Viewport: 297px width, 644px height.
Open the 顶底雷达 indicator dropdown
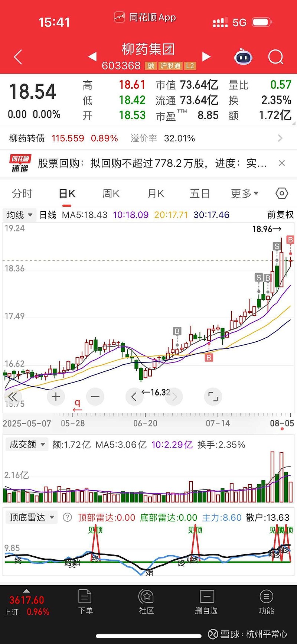32,517
